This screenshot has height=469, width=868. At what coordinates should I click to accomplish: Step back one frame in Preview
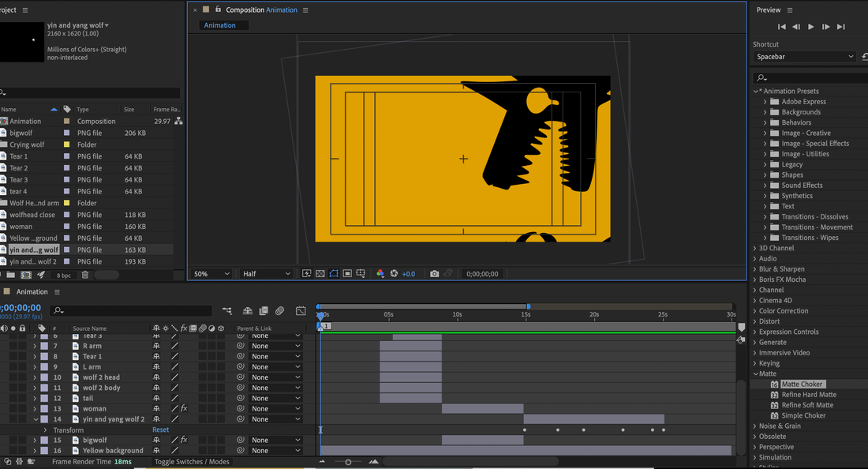click(796, 27)
